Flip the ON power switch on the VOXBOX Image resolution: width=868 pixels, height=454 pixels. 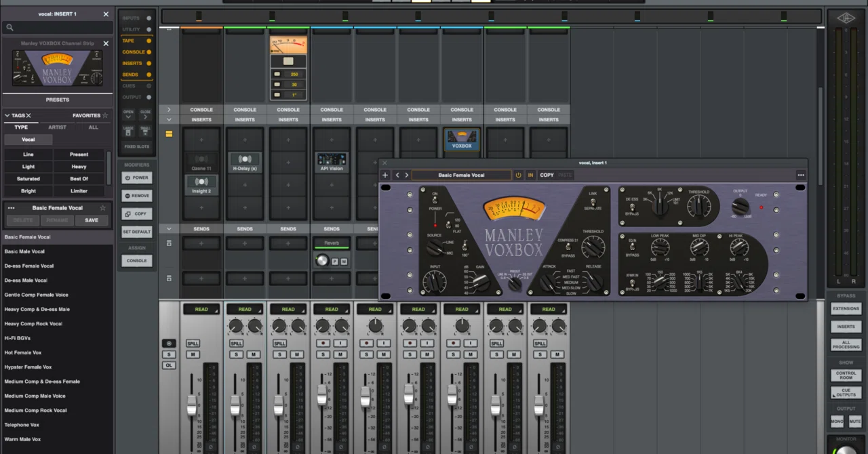point(435,201)
